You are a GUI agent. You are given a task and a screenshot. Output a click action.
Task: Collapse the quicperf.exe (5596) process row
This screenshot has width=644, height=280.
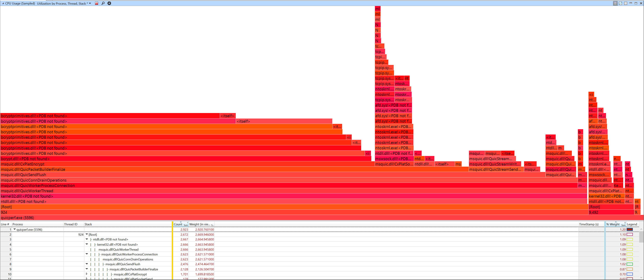[14, 229]
